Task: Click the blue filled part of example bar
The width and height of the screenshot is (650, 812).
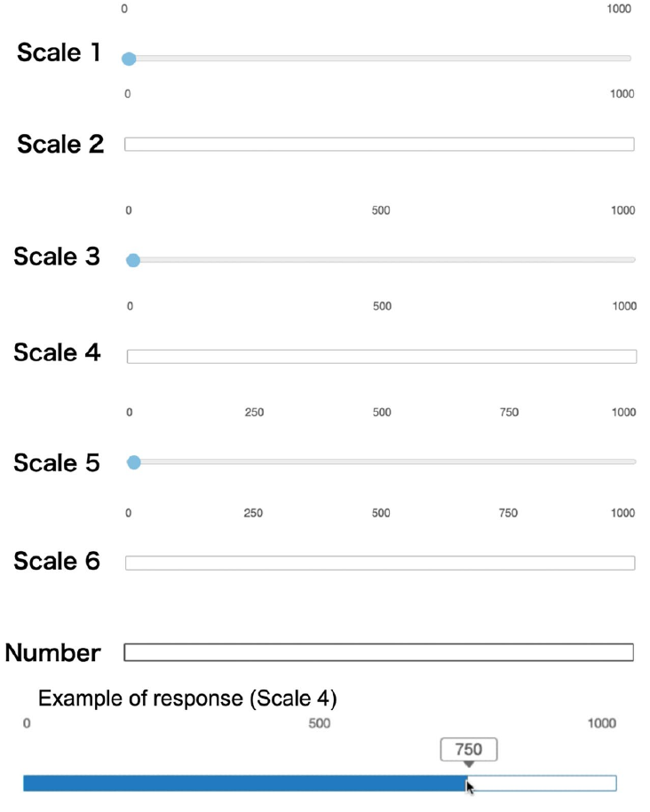Action: (x=245, y=784)
